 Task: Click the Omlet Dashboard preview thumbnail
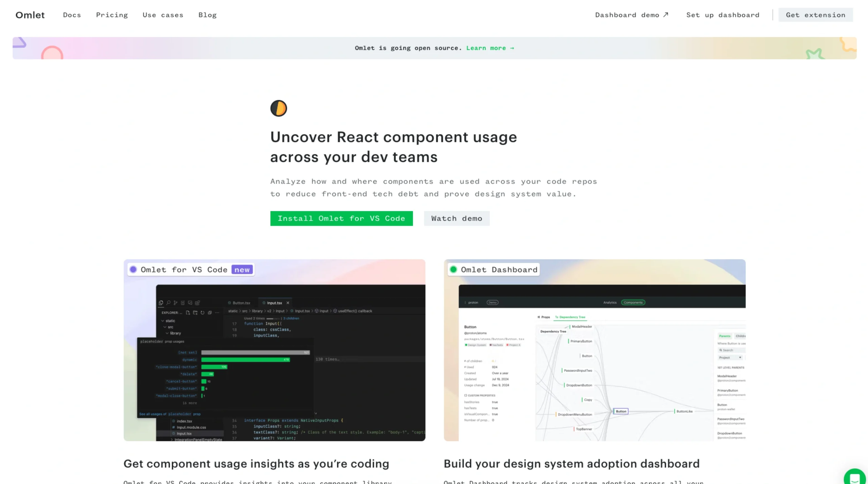pos(594,350)
